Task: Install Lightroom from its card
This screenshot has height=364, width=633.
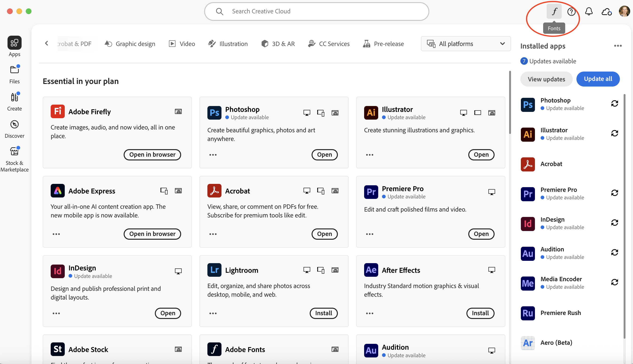Action: tap(323, 313)
